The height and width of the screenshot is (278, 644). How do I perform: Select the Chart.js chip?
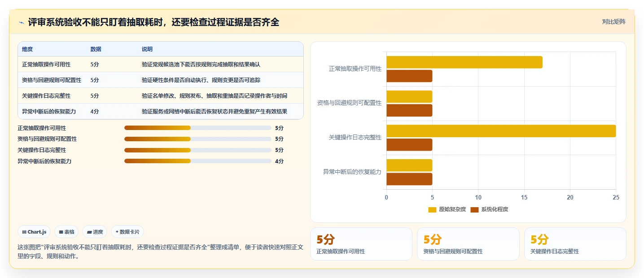pyautogui.click(x=35, y=232)
